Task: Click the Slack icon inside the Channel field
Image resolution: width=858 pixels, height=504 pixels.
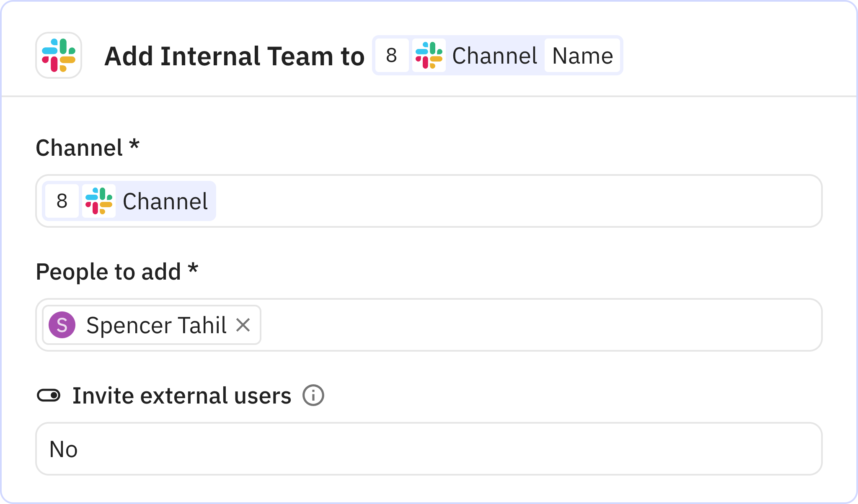Action: (99, 201)
